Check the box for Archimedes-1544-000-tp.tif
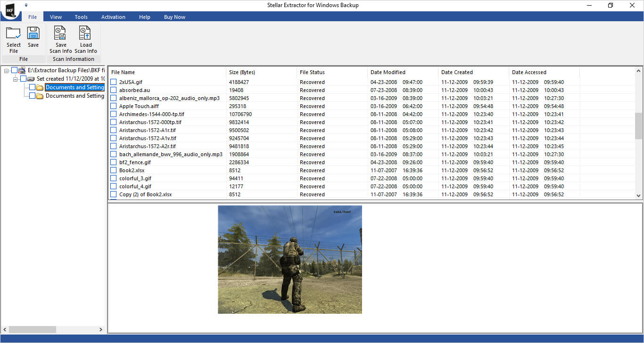Image resolution: width=644 pixels, height=343 pixels. pos(113,114)
